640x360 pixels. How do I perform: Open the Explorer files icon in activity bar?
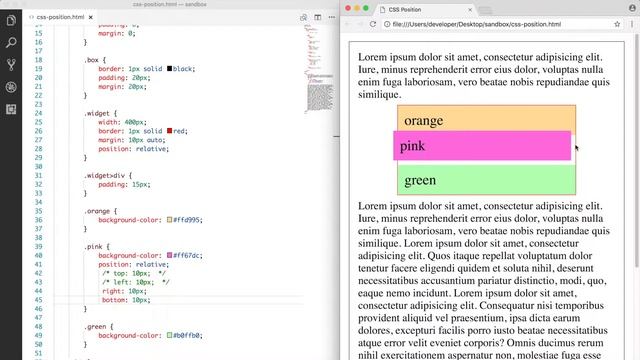(11, 20)
